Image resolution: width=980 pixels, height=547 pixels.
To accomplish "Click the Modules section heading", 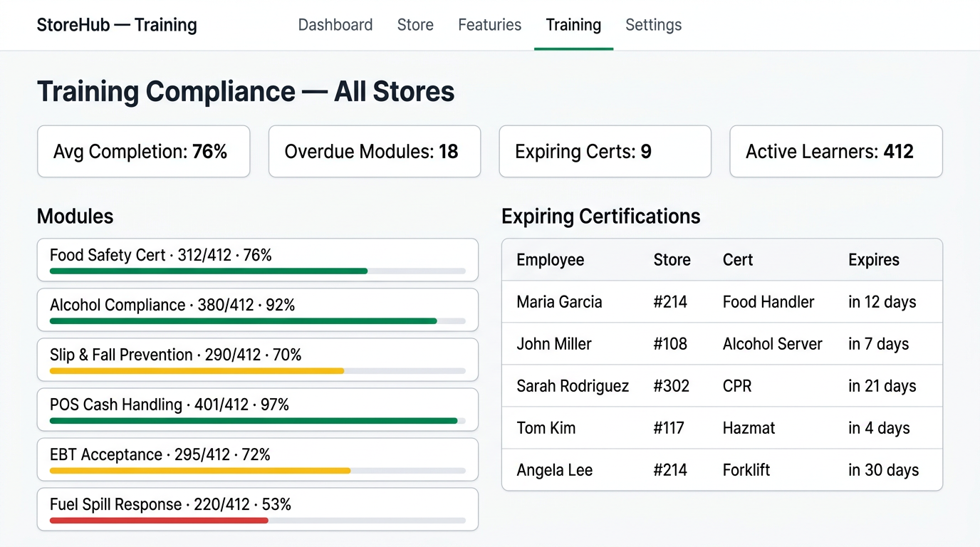I will 75,217.
